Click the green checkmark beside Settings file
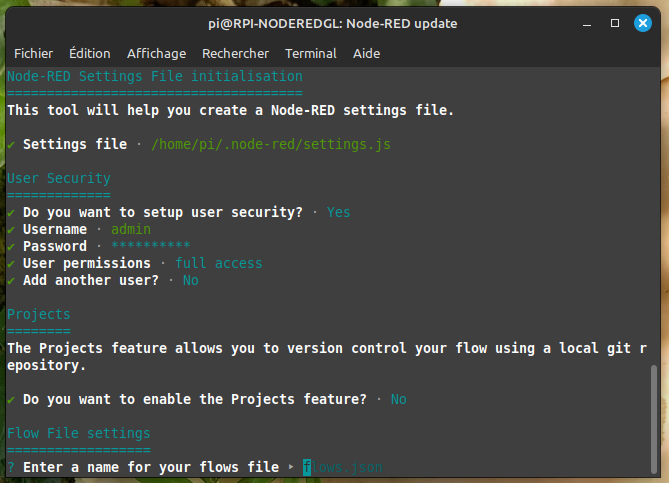 point(11,145)
